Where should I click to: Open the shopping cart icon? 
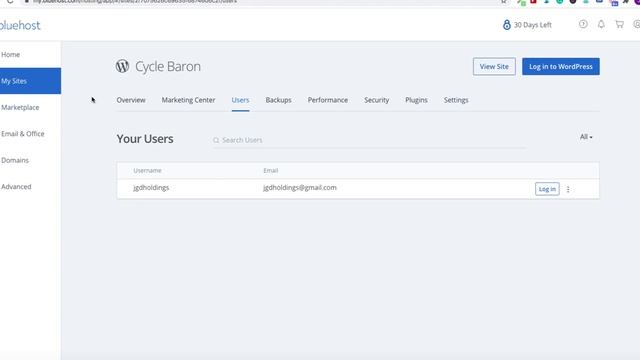coord(620,24)
